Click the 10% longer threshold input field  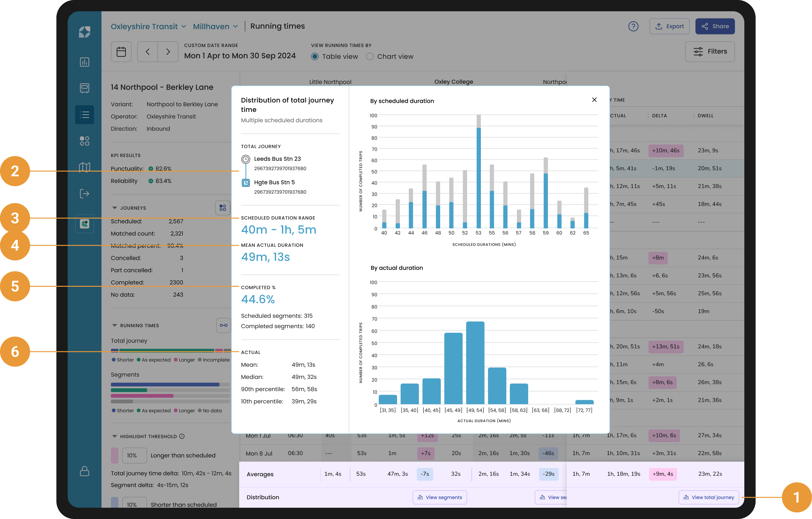pos(134,455)
